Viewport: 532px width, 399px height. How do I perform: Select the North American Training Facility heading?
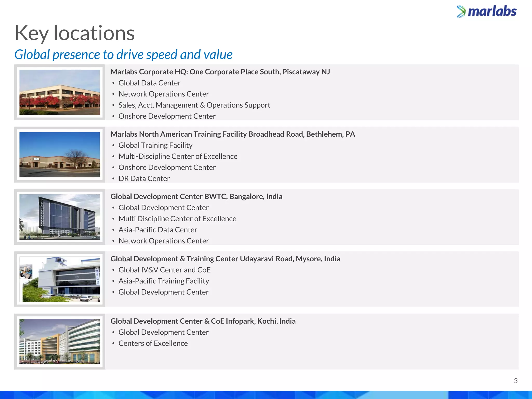coord(232,134)
